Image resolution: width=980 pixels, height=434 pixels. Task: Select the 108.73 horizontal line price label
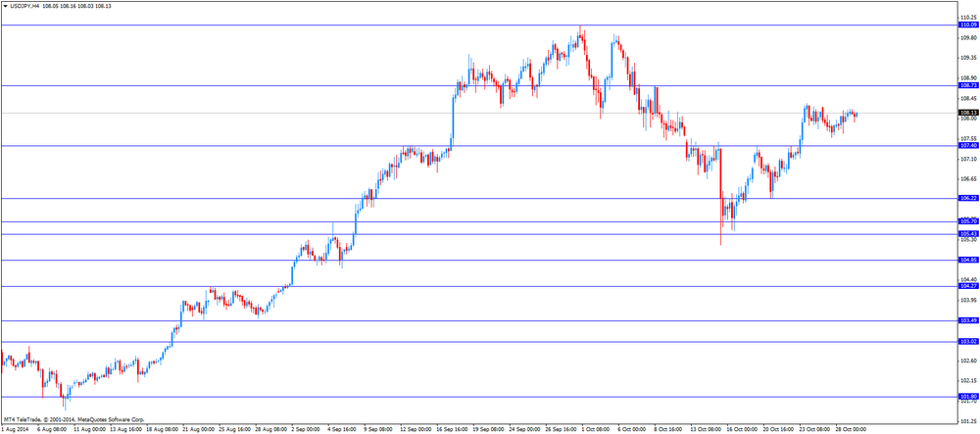coord(968,85)
